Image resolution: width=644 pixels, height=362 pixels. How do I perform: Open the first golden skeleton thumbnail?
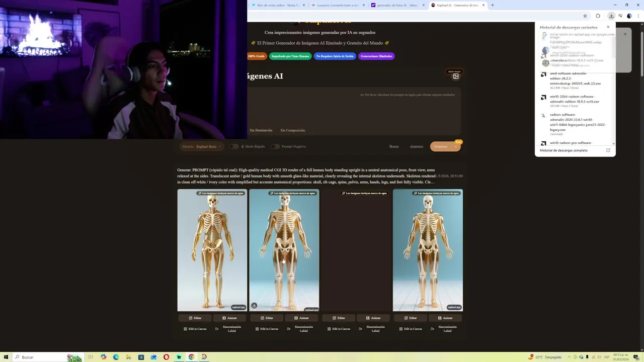click(212, 250)
